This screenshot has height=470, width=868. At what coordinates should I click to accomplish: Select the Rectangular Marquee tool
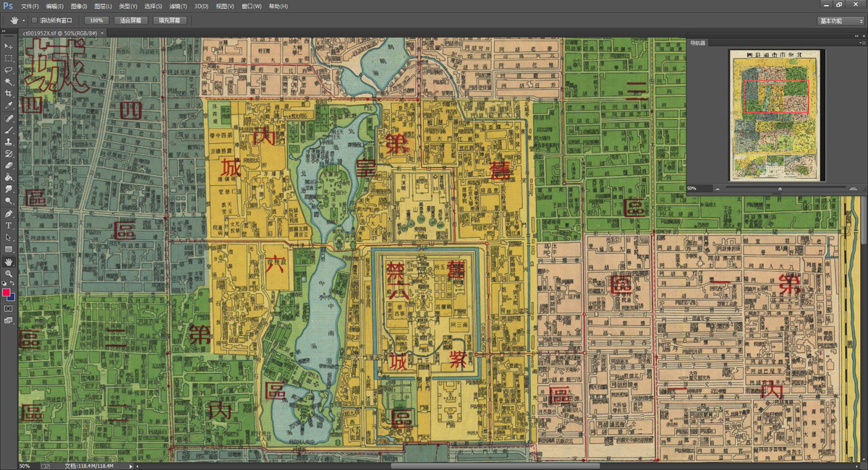tap(9, 58)
